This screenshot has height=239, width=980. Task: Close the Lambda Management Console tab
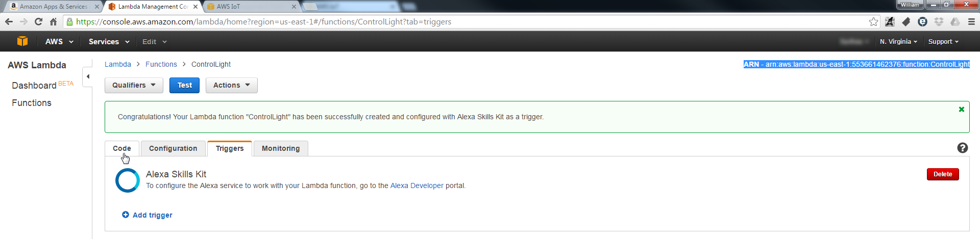195,7
